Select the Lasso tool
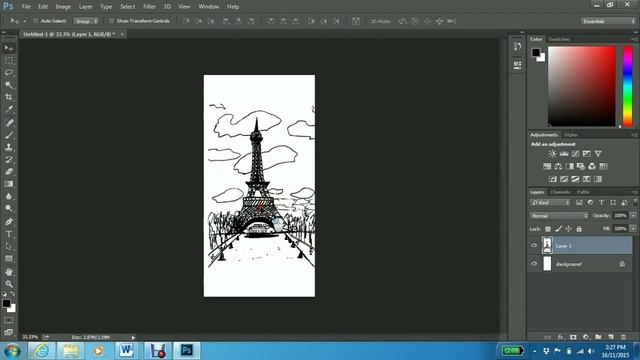 (9, 73)
